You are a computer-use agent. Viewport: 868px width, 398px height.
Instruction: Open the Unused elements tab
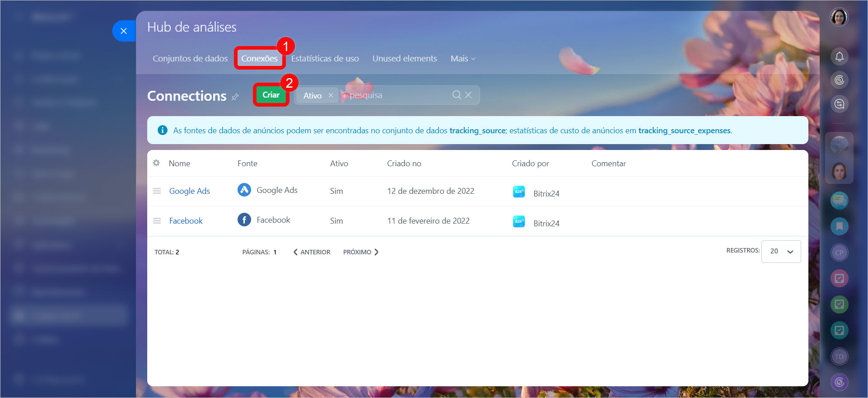405,58
